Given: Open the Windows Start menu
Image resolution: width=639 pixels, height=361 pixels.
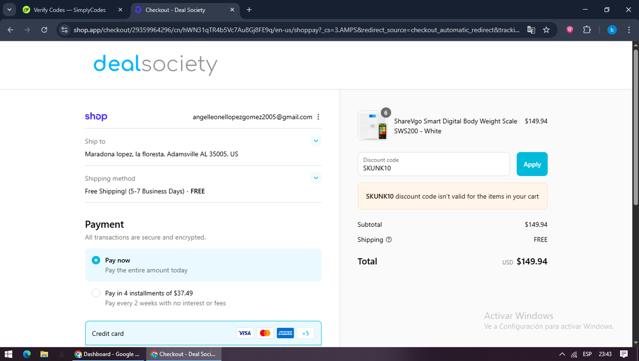Looking at the screenshot, I should pyautogui.click(x=8, y=354).
